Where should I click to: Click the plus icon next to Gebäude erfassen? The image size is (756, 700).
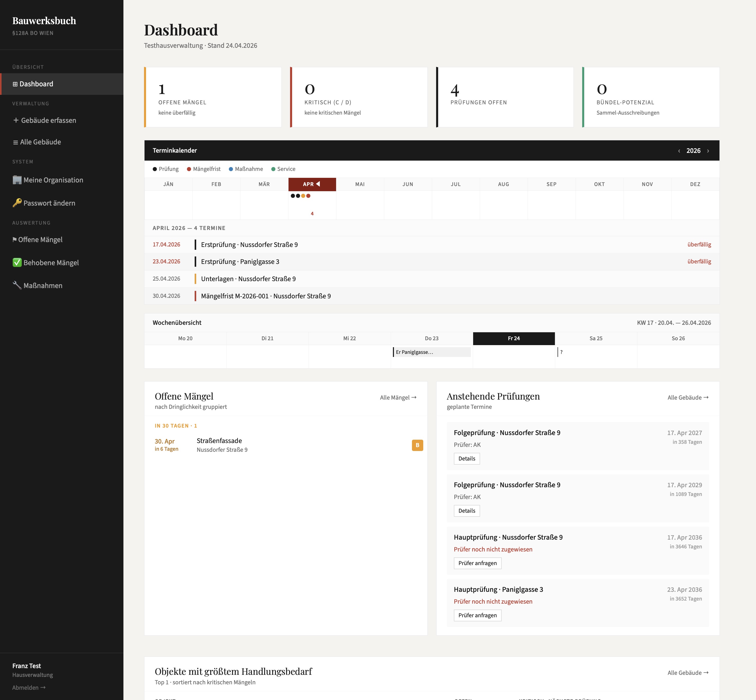point(15,120)
